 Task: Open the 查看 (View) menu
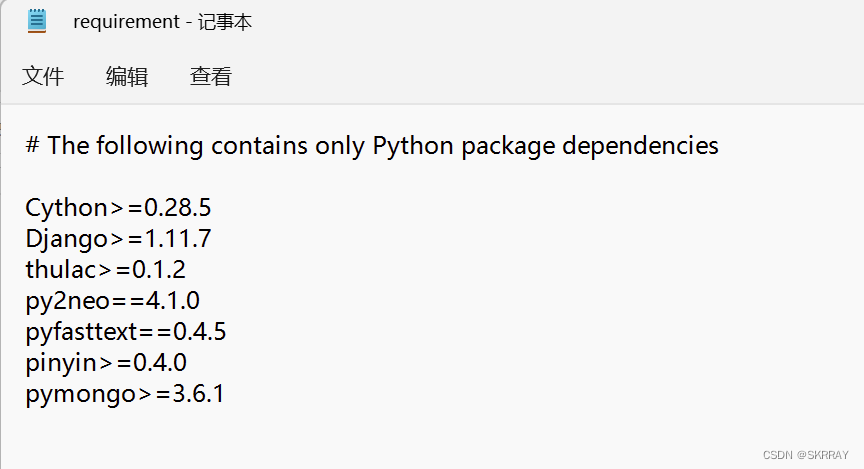point(210,76)
